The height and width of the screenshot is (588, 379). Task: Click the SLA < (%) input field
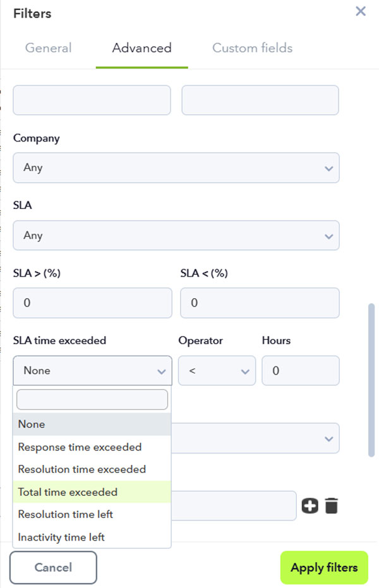click(x=260, y=303)
